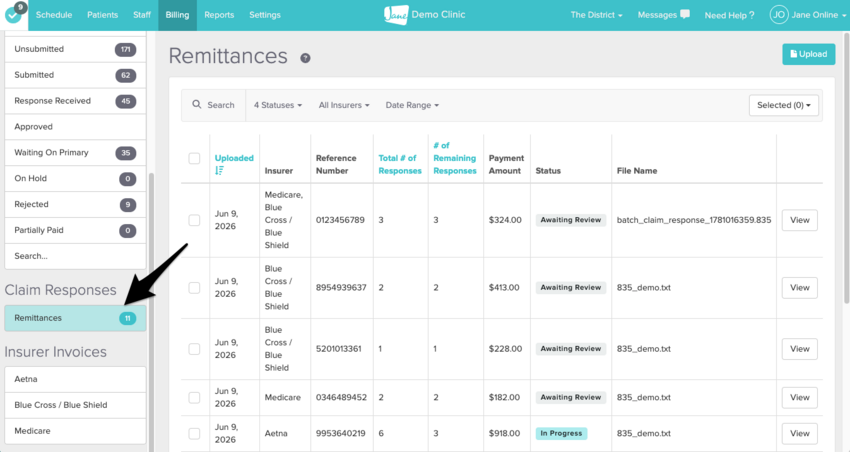The height and width of the screenshot is (452, 850).
Task: Click the left sidebar scrollbar
Action: tap(151, 312)
